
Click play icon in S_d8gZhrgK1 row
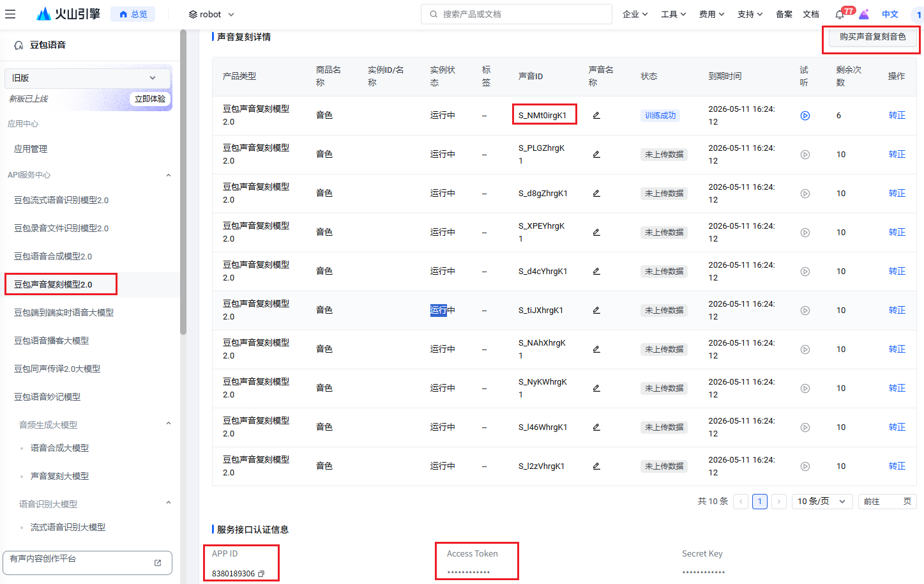click(x=805, y=194)
